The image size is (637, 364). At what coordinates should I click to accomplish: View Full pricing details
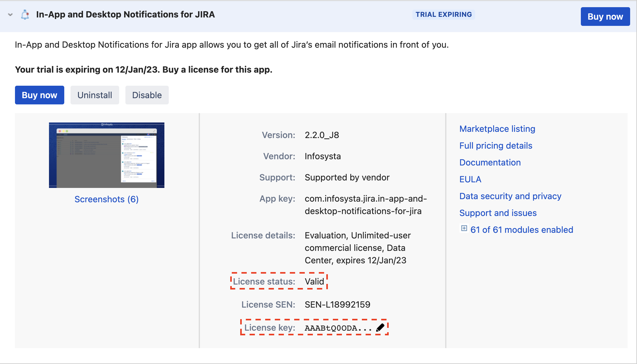[x=496, y=146]
